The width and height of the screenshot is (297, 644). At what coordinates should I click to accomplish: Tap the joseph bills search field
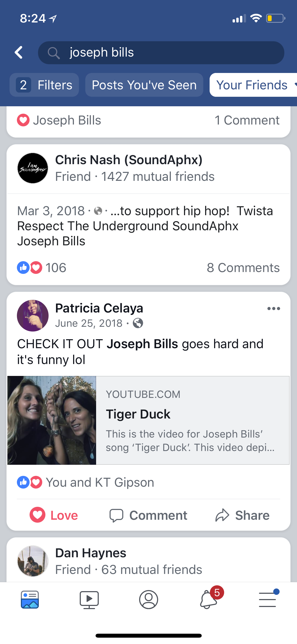pos(161,52)
